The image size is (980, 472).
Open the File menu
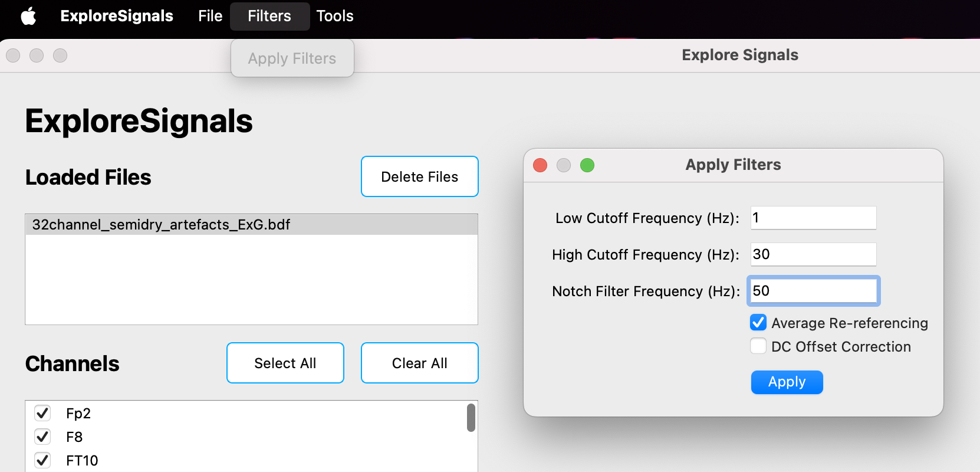[210, 16]
